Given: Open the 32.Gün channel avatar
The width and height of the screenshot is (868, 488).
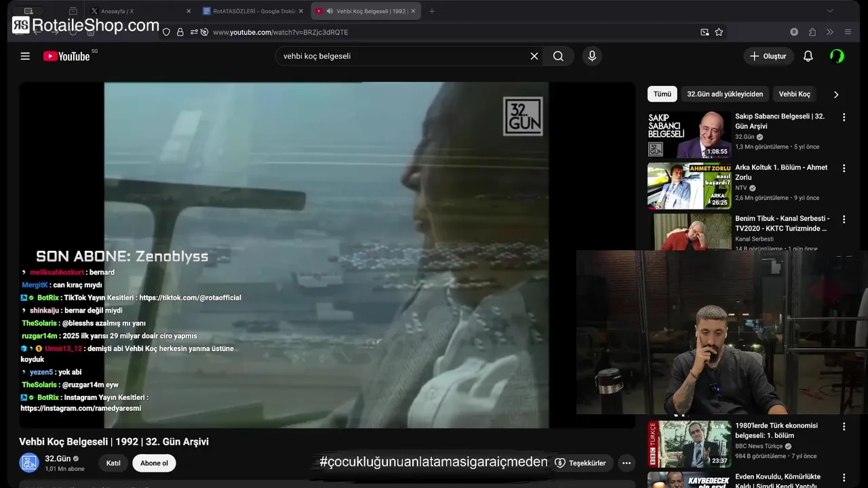Looking at the screenshot, I should point(29,463).
